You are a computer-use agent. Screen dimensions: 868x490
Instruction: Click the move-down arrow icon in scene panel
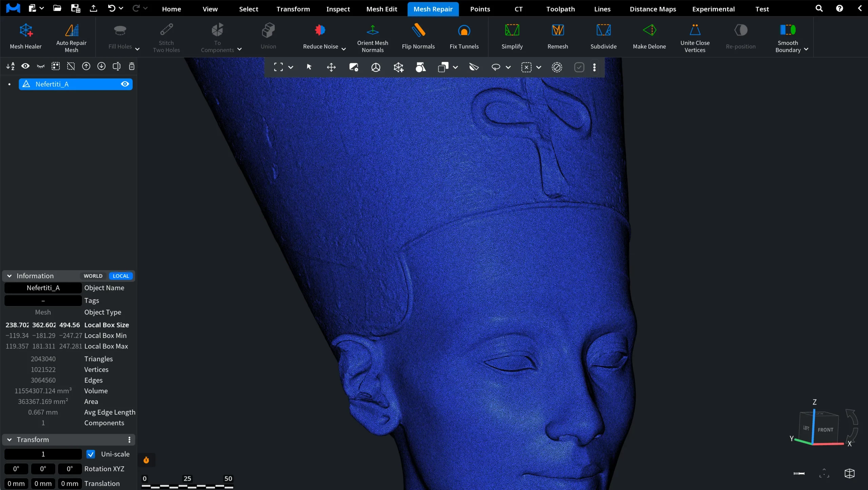coord(101,66)
